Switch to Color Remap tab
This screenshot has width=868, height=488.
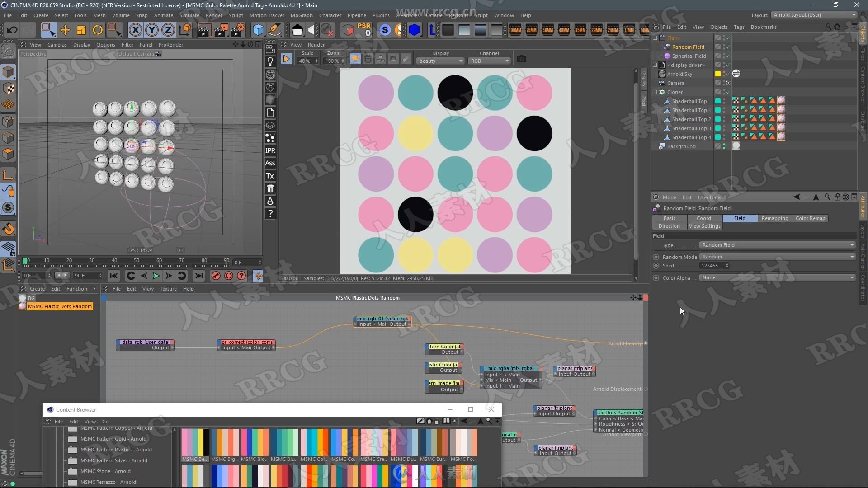pyautogui.click(x=810, y=218)
